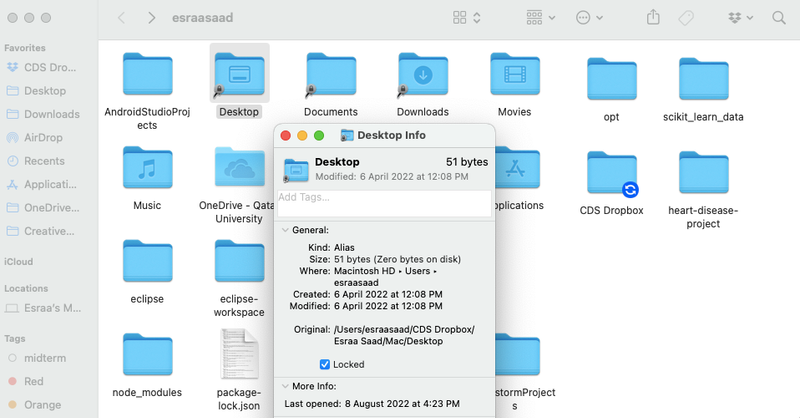Open the Group By grouping options button

click(x=540, y=18)
